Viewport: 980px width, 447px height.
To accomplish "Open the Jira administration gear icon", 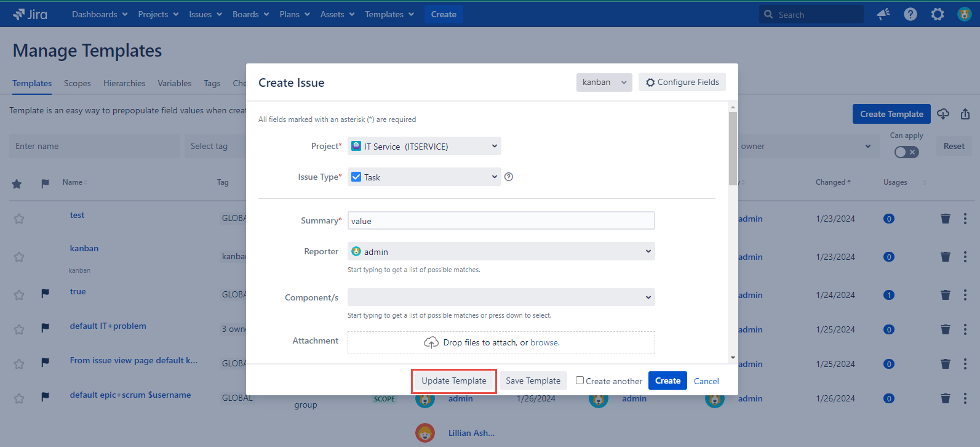I will (x=938, y=14).
